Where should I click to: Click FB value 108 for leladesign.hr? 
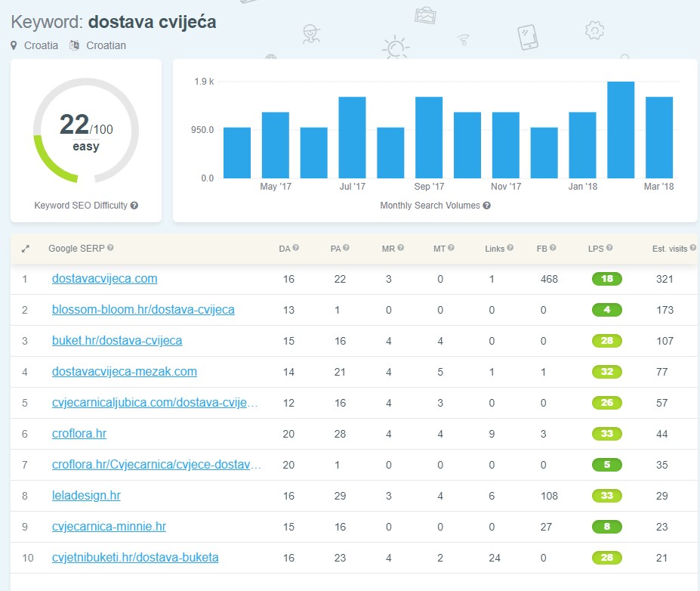click(549, 496)
